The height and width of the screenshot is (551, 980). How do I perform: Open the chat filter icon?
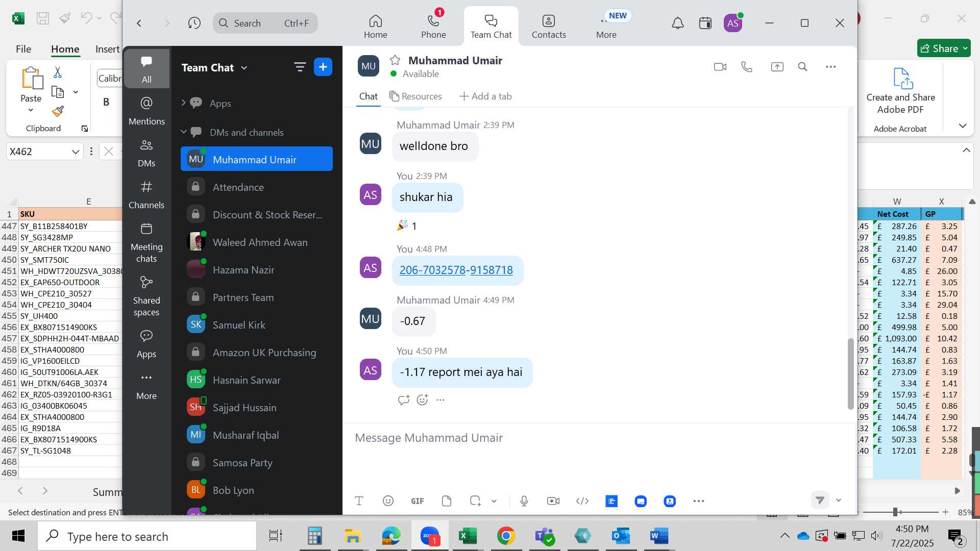tap(300, 67)
